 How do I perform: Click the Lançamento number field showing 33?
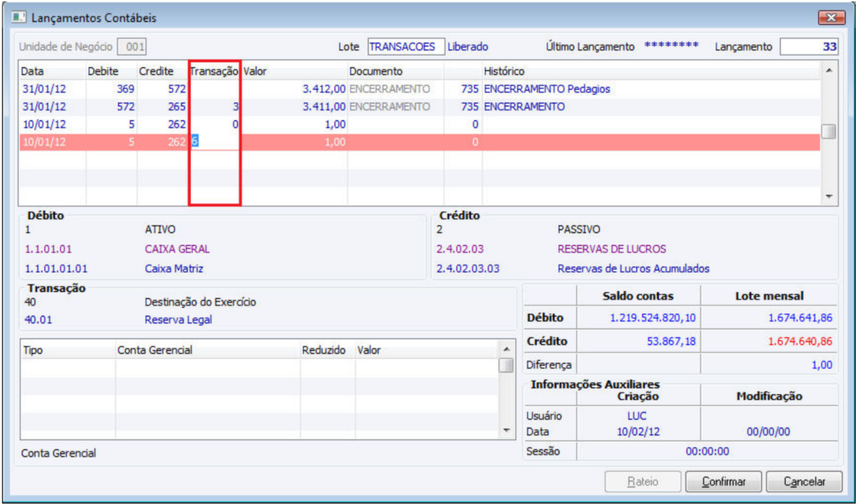click(x=809, y=47)
